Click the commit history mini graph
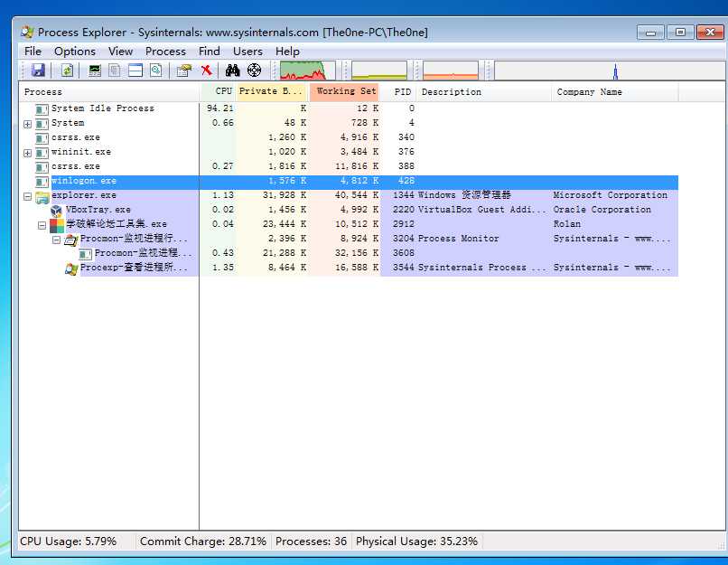 pos(378,71)
